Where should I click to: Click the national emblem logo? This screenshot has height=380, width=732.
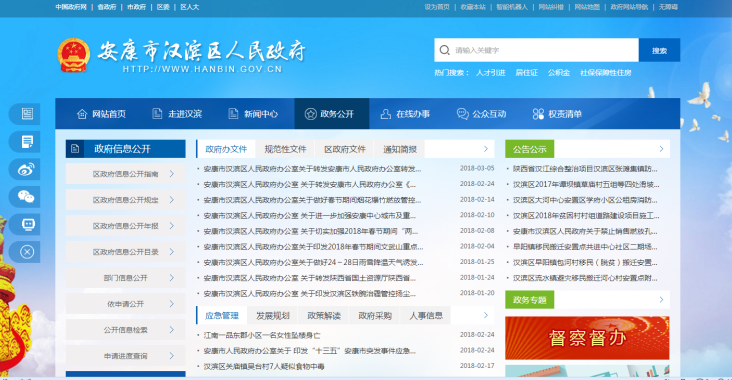click(x=74, y=56)
